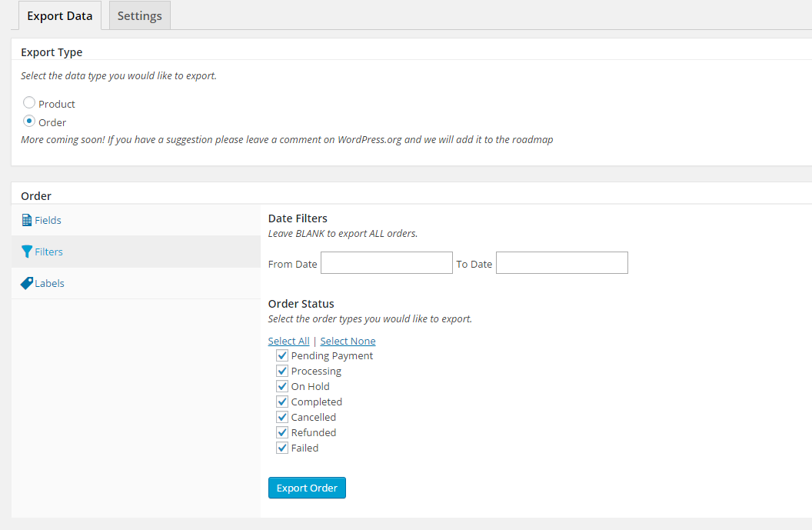The width and height of the screenshot is (812, 530).
Task: Click the Select All link
Action: coord(288,341)
